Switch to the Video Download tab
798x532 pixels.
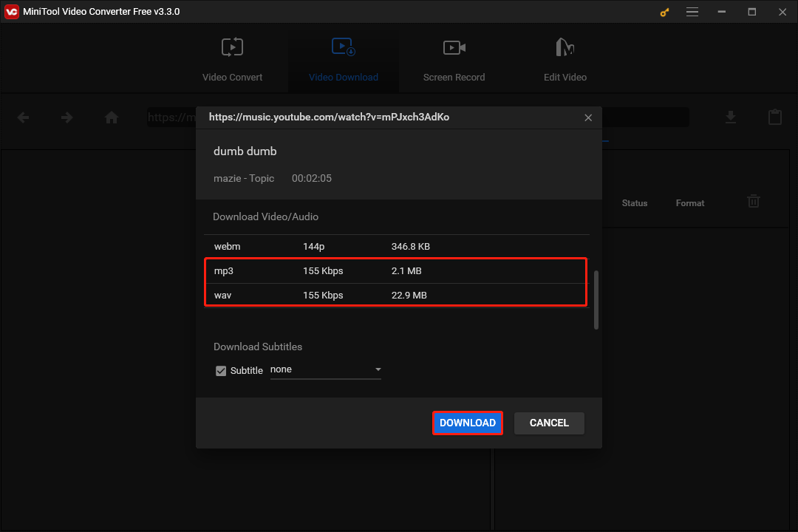coord(344,59)
